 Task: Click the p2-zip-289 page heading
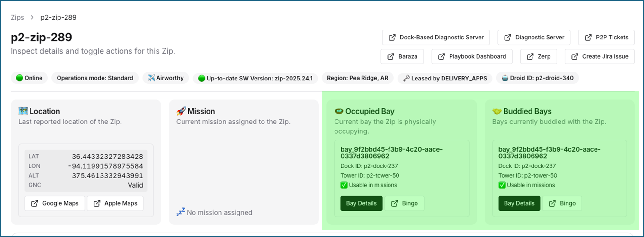click(x=41, y=37)
